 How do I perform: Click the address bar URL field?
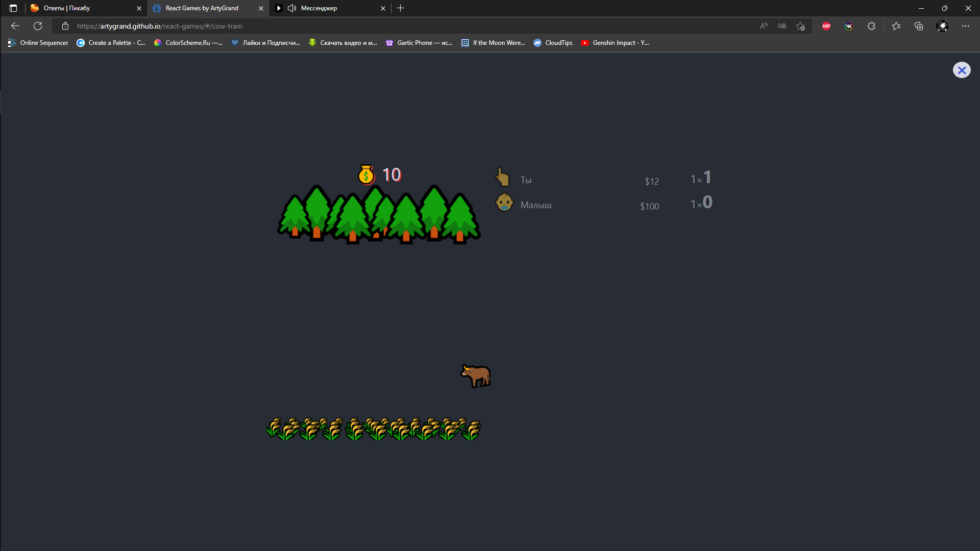coord(357,26)
